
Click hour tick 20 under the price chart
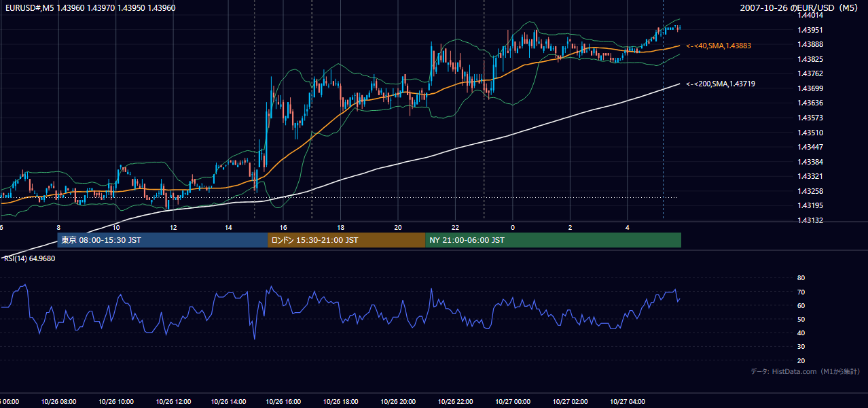pyautogui.click(x=398, y=227)
